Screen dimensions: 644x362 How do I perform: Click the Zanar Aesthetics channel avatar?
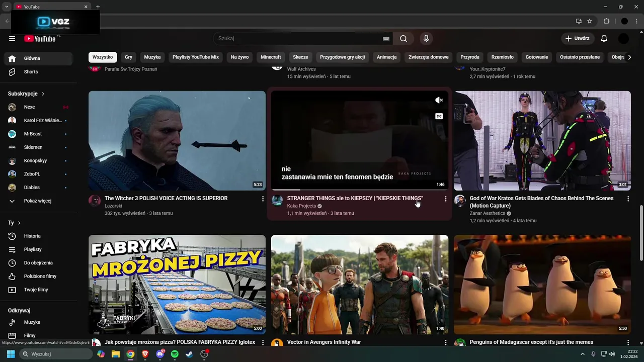pos(460,201)
